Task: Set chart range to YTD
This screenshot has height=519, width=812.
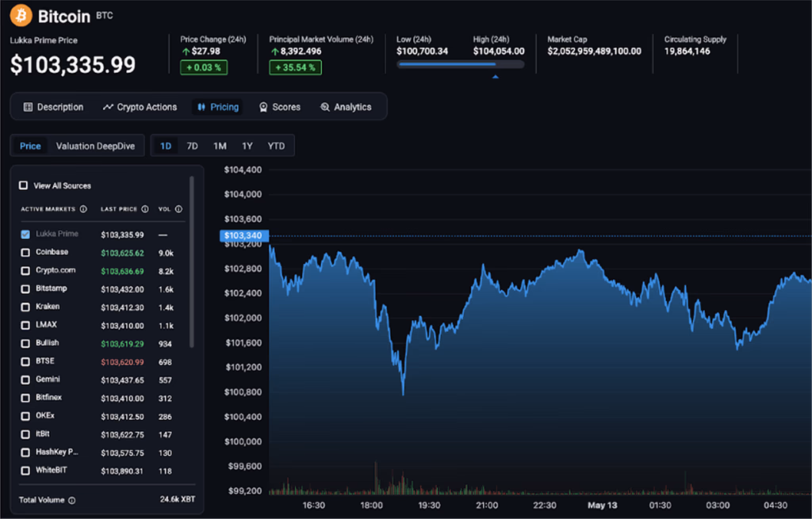Action: (x=276, y=146)
